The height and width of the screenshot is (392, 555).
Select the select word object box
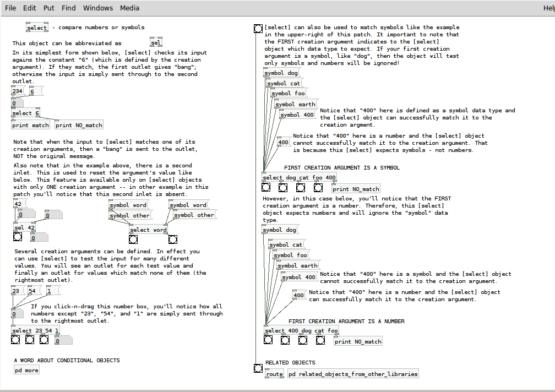(x=148, y=230)
